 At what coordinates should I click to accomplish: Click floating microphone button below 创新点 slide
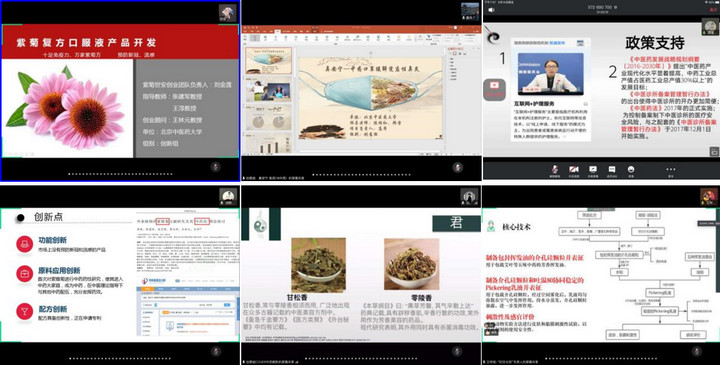point(216,351)
